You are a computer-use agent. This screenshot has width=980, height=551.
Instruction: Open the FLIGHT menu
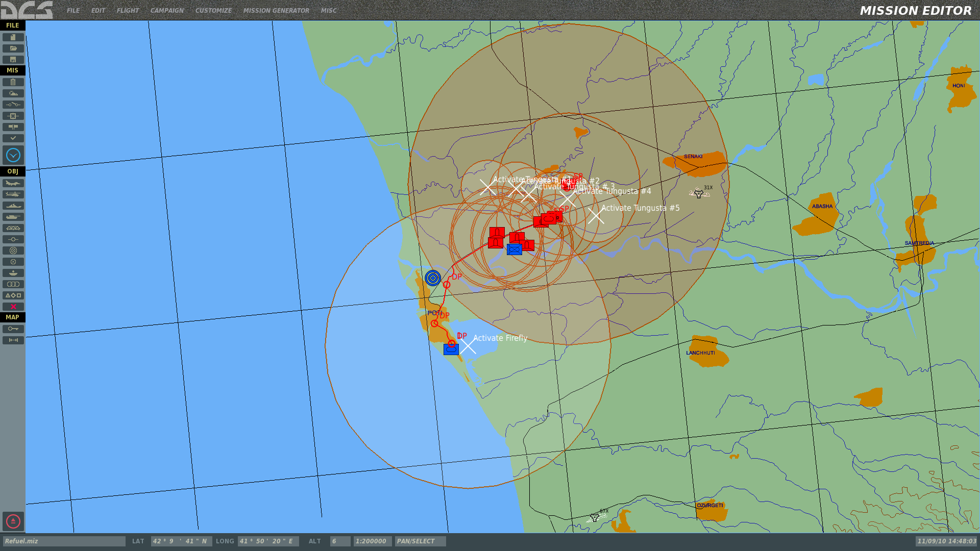click(128, 10)
